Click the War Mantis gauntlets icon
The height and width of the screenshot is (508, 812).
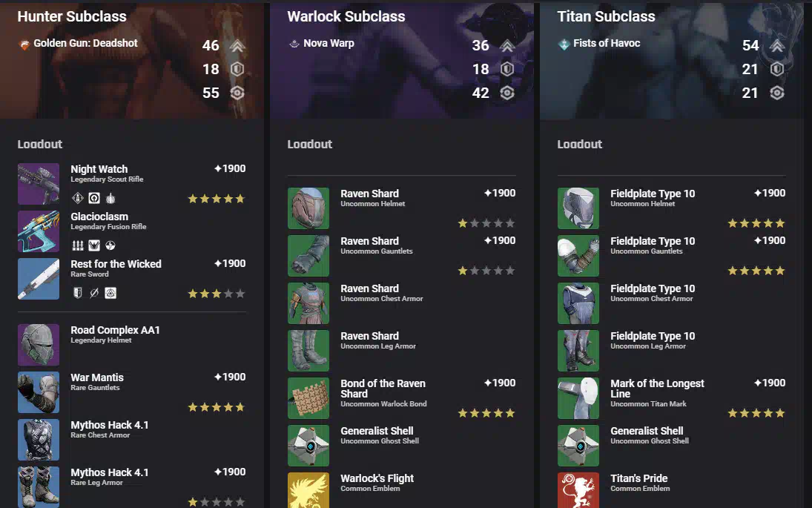pyautogui.click(x=39, y=392)
